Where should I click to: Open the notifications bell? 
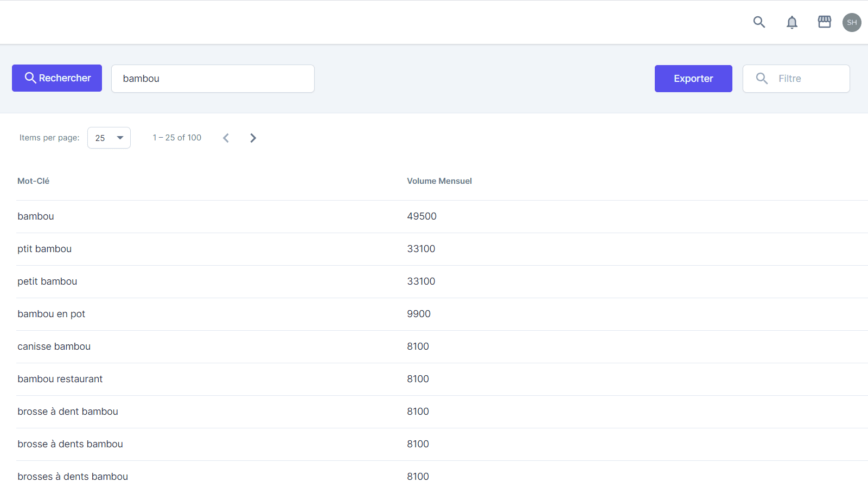click(x=792, y=22)
